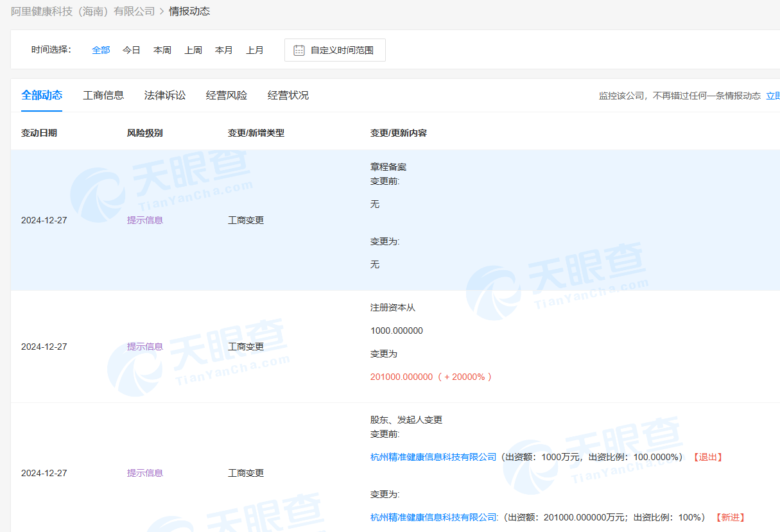Click the 时间选择 label
The height and width of the screenshot is (532, 780).
(51, 50)
